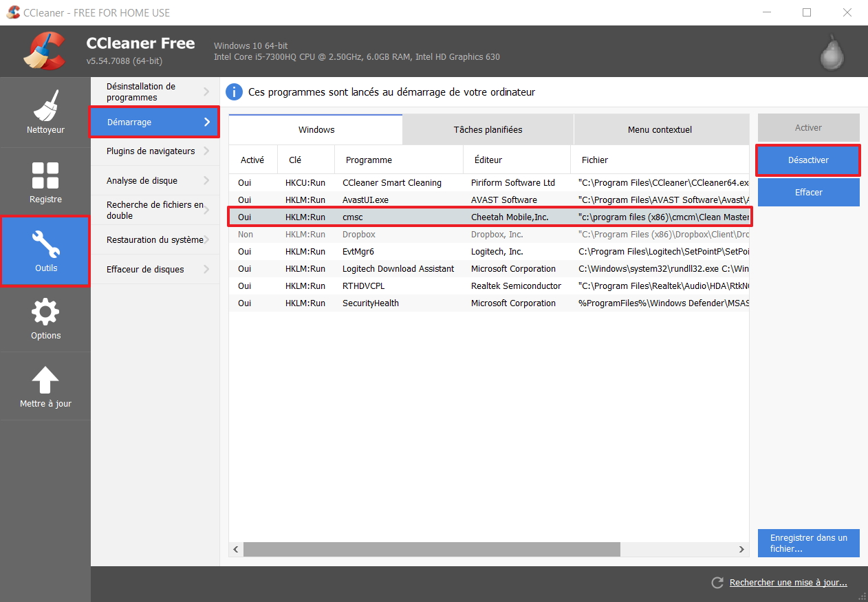Sort by the Programme column header
The height and width of the screenshot is (602, 868).
[x=399, y=160]
